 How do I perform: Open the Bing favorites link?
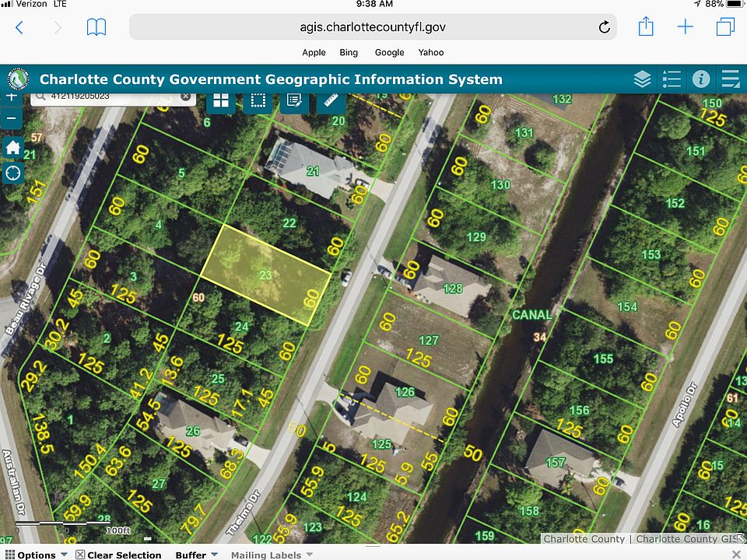tap(349, 52)
